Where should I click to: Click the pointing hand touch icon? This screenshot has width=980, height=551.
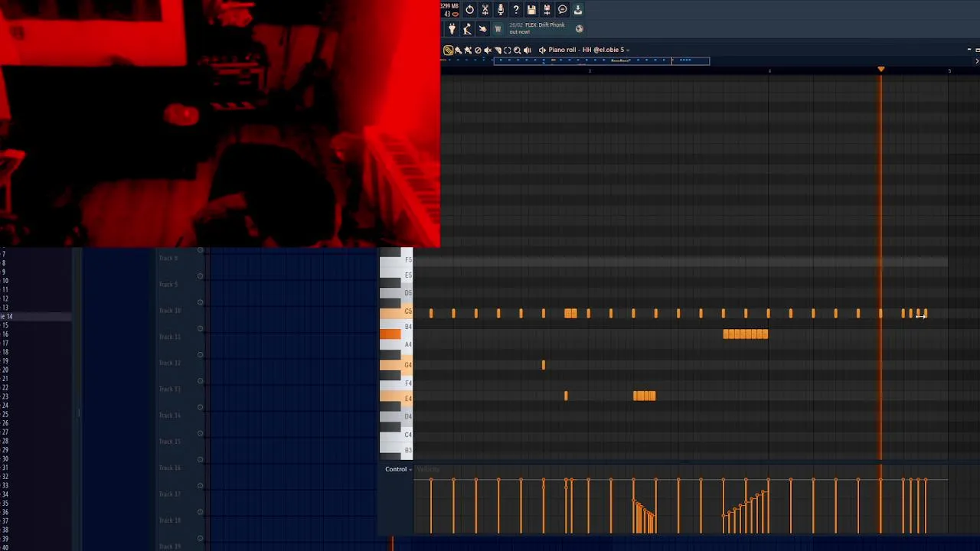tap(482, 28)
